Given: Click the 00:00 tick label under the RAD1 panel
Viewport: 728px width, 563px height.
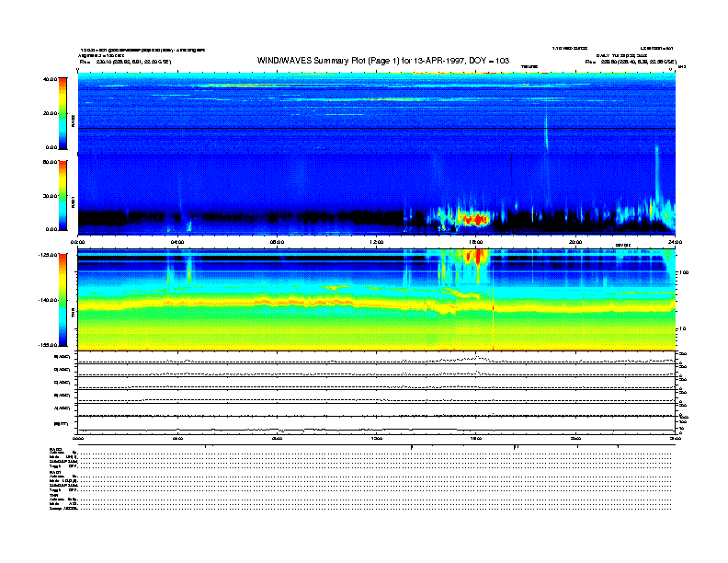Looking at the screenshot, I should pyautogui.click(x=77, y=242).
